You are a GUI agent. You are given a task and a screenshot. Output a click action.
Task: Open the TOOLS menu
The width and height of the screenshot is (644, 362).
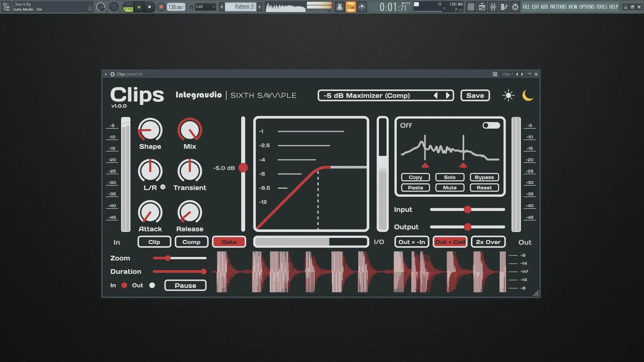pyautogui.click(x=601, y=7)
